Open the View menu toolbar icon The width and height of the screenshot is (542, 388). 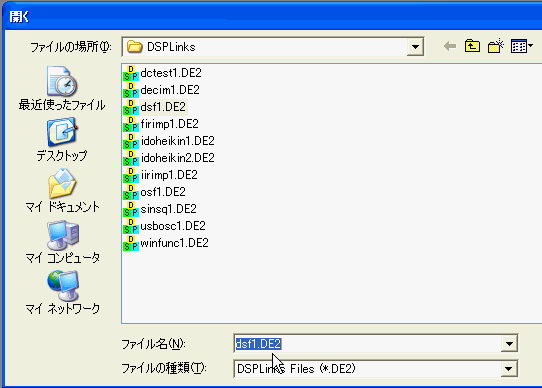[522, 46]
